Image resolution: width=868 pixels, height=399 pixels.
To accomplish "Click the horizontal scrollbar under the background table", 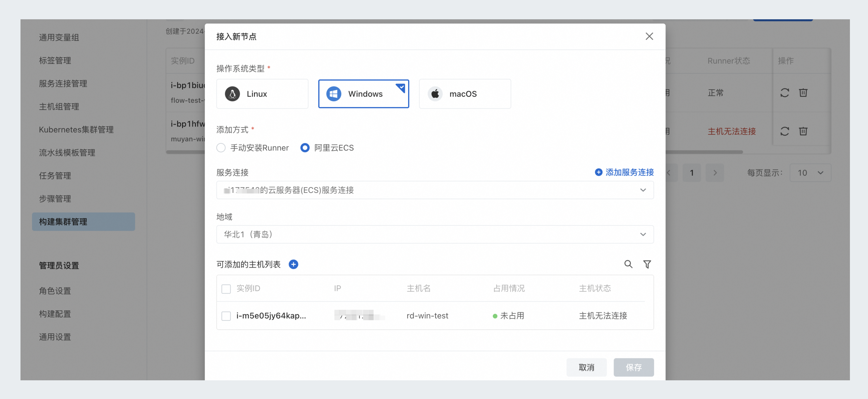I will coord(704,152).
